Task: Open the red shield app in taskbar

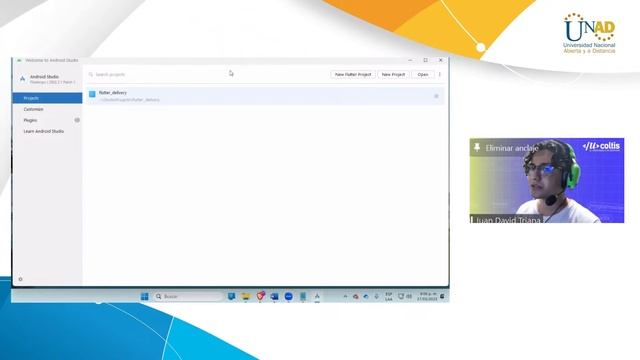Action: [260, 296]
